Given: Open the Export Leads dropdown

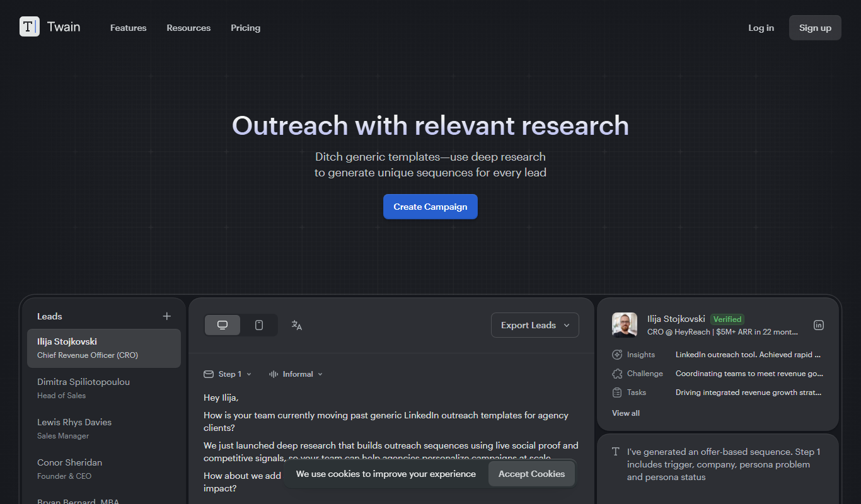Looking at the screenshot, I should (x=535, y=325).
